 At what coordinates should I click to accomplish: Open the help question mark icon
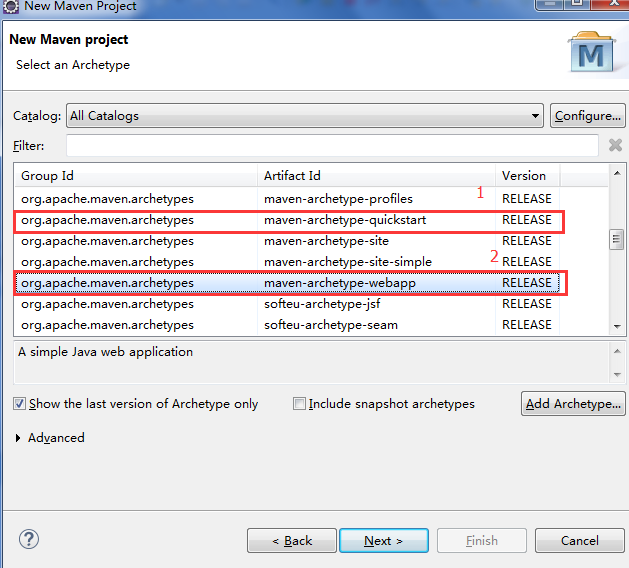[x=29, y=539]
